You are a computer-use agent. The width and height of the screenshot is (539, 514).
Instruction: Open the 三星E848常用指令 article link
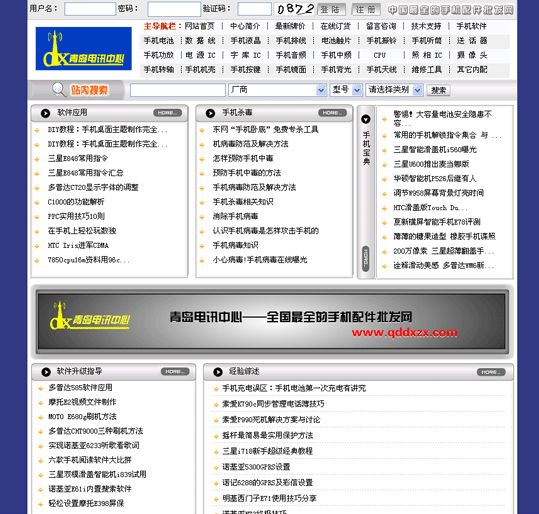coord(78,158)
